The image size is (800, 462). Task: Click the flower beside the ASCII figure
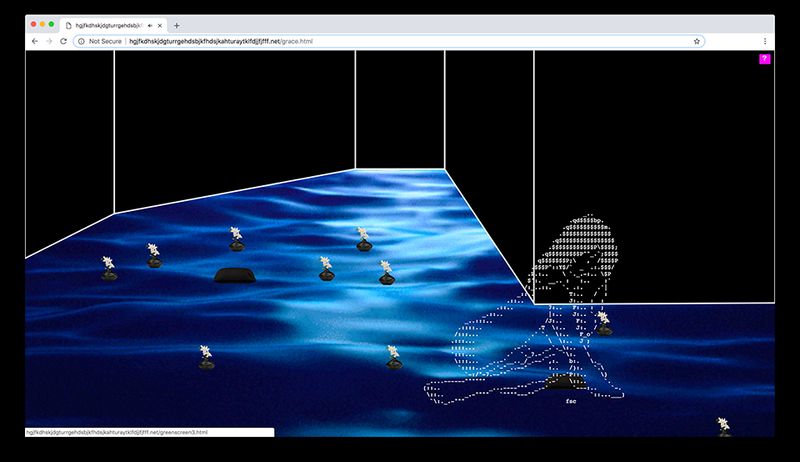(603, 321)
